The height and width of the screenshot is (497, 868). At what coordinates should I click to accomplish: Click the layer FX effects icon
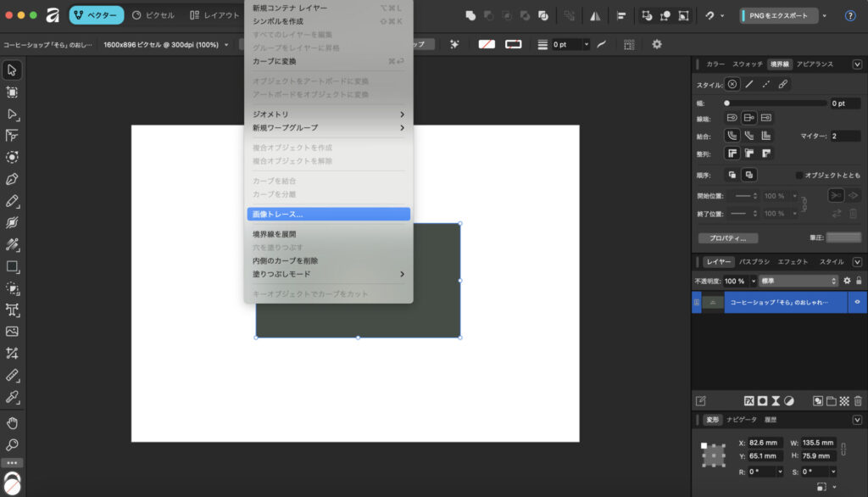(749, 400)
